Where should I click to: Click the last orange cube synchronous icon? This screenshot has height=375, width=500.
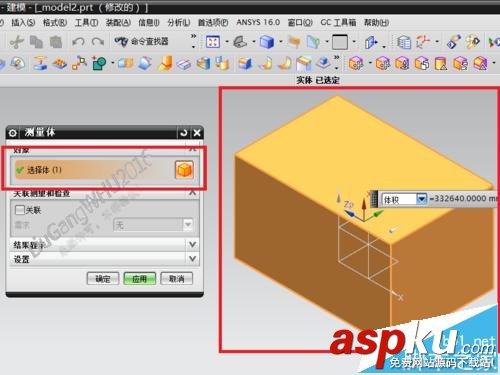[x=480, y=63]
